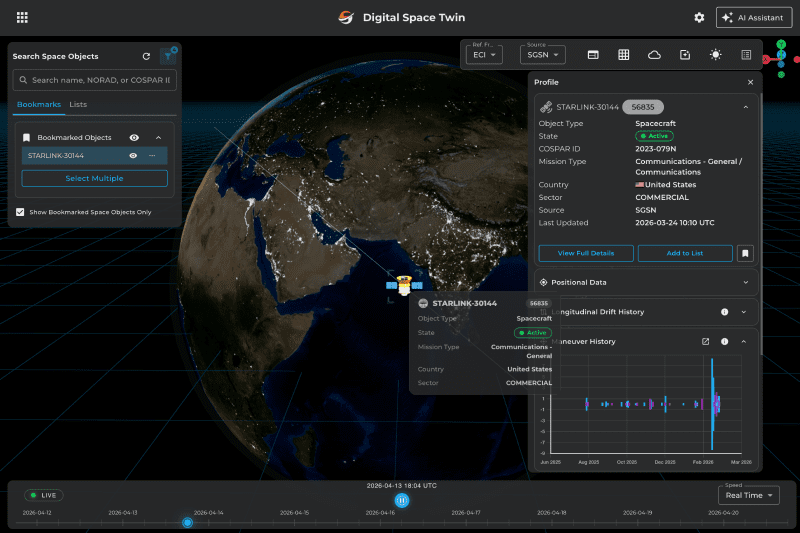Click the 2026-04-19 timeline date label
The width and height of the screenshot is (800, 533).
click(637, 513)
